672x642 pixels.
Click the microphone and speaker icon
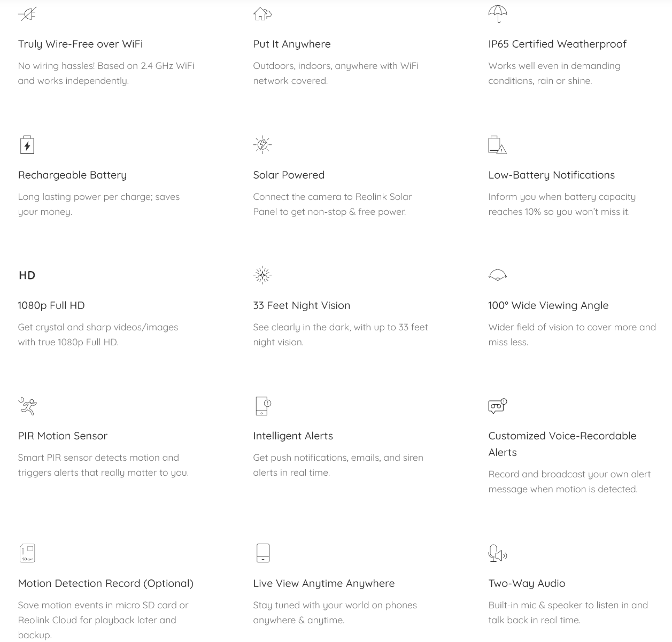coord(497,553)
